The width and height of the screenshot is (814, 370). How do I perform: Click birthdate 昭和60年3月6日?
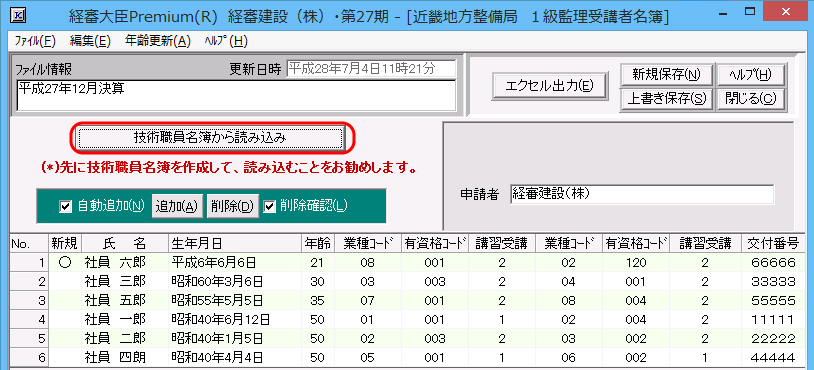tap(235, 281)
